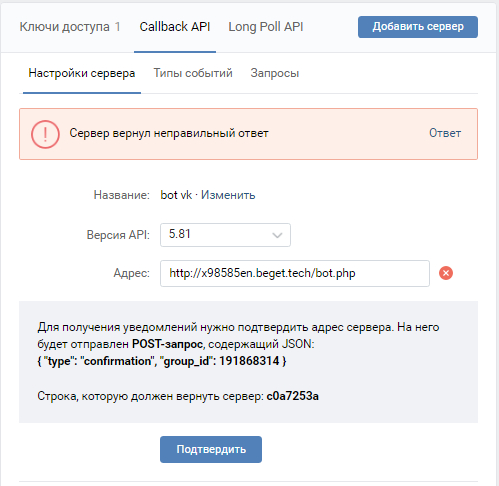Open the Long Poll API tab
The image size is (499, 486).
(266, 27)
